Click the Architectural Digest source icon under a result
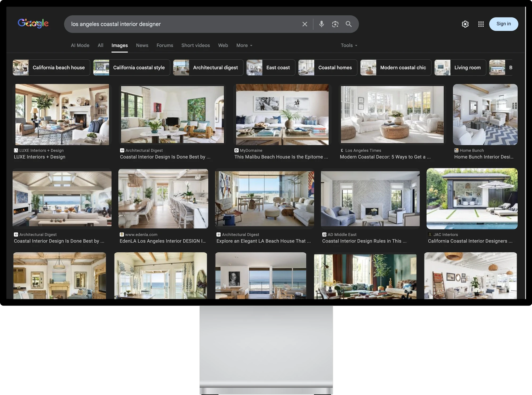The image size is (532, 395). 122,150
